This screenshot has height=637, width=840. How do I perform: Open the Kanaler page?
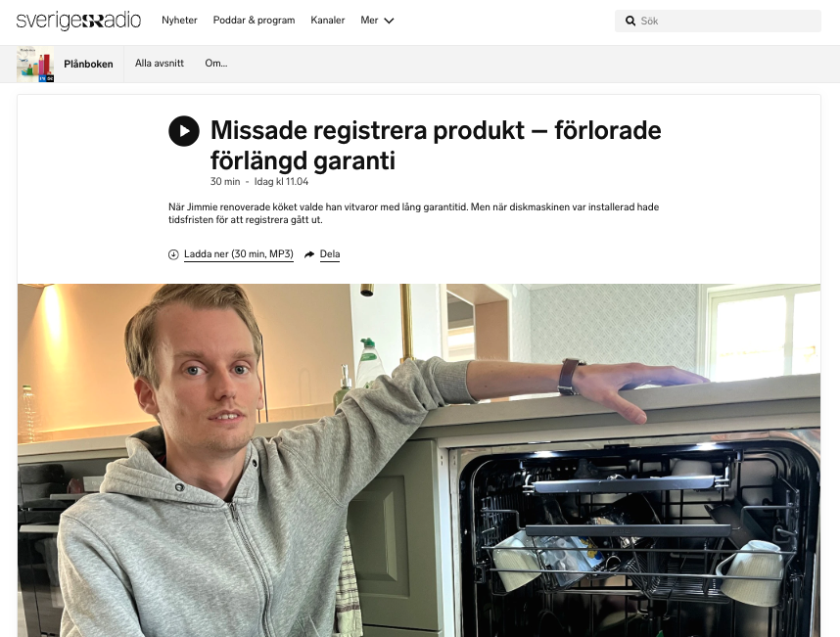click(327, 21)
